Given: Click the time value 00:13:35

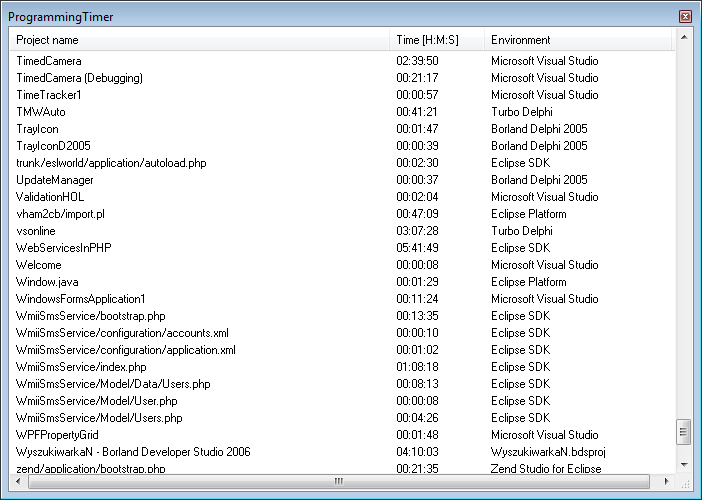Looking at the screenshot, I should [x=417, y=316].
